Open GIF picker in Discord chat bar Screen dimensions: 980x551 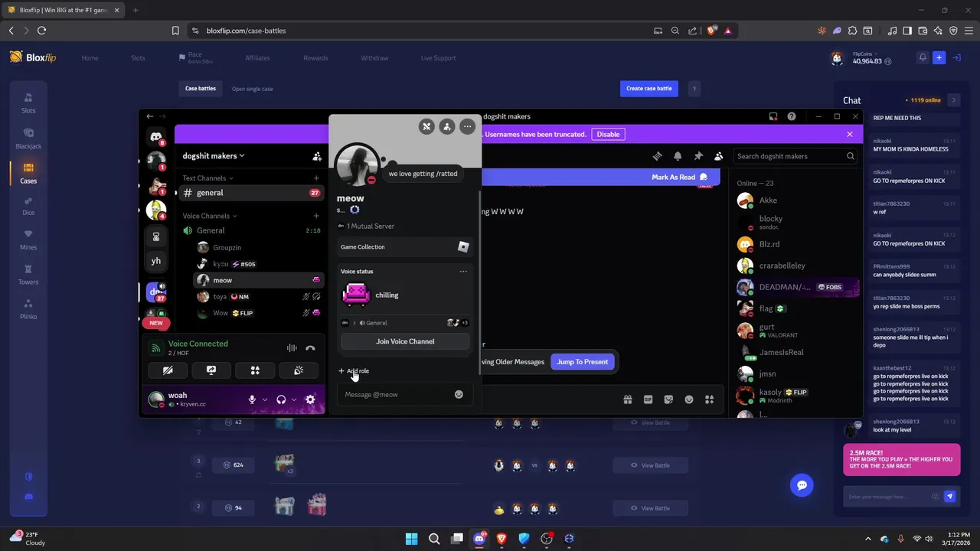[648, 399]
